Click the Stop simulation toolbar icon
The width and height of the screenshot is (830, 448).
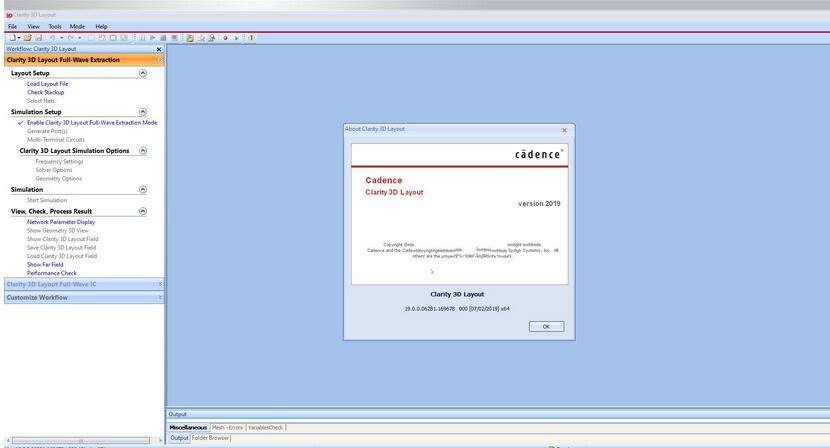coord(163,38)
